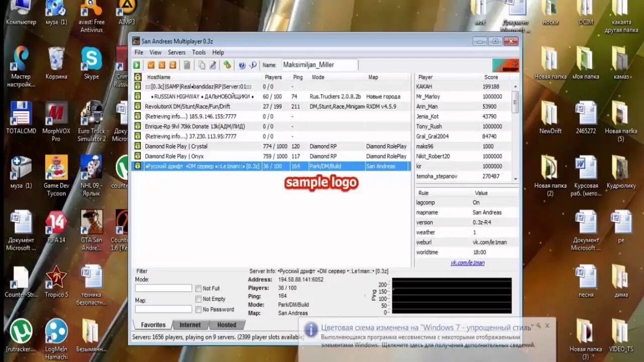Click the Delete Server X icon

(162, 65)
